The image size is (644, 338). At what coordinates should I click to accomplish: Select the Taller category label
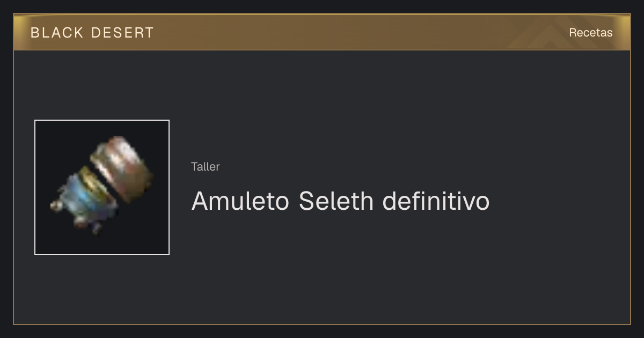[206, 166]
